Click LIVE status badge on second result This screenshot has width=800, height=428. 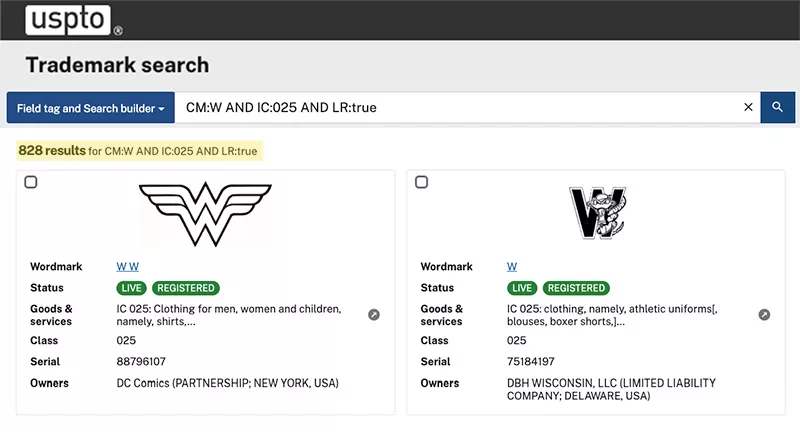coord(522,288)
